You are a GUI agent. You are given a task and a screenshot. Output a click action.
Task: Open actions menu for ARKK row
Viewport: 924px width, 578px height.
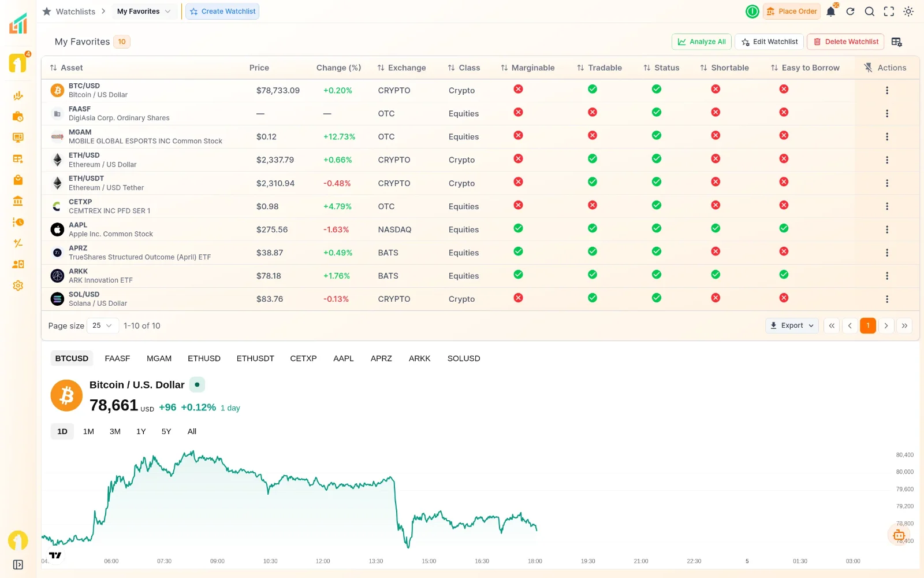tap(887, 276)
